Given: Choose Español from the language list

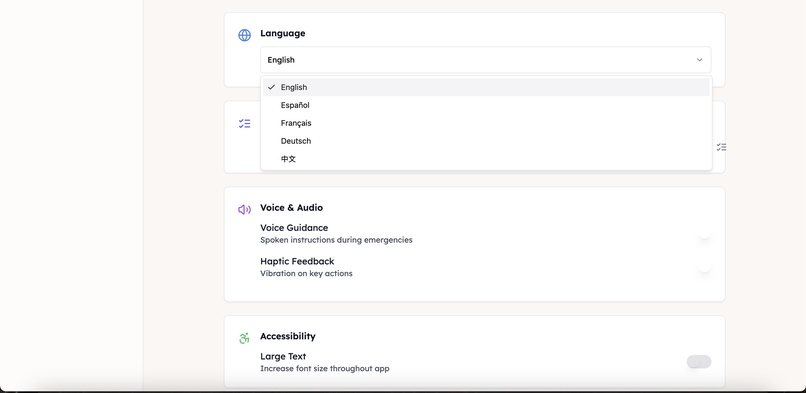Looking at the screenshot, I should coord(486,105).
